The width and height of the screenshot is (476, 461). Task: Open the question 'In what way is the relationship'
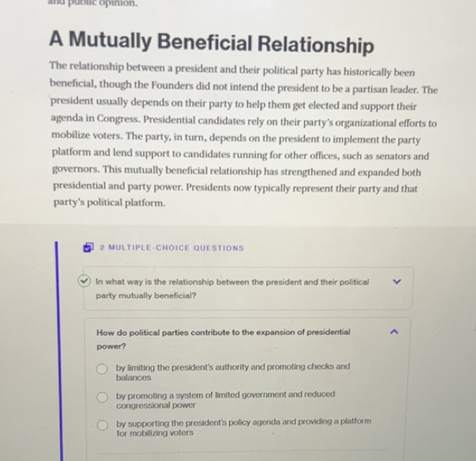click(x=231, y=283)
